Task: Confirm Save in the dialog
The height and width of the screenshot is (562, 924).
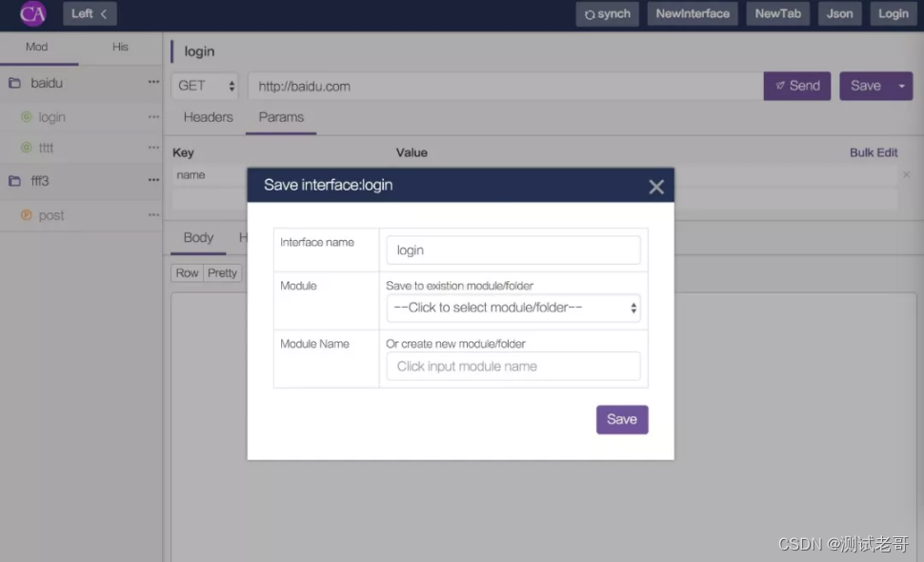Action: coord(622,419)
